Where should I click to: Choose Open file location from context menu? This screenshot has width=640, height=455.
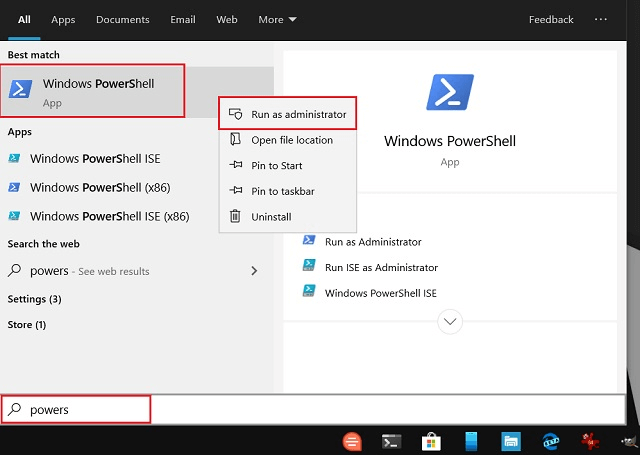point(292,141)
